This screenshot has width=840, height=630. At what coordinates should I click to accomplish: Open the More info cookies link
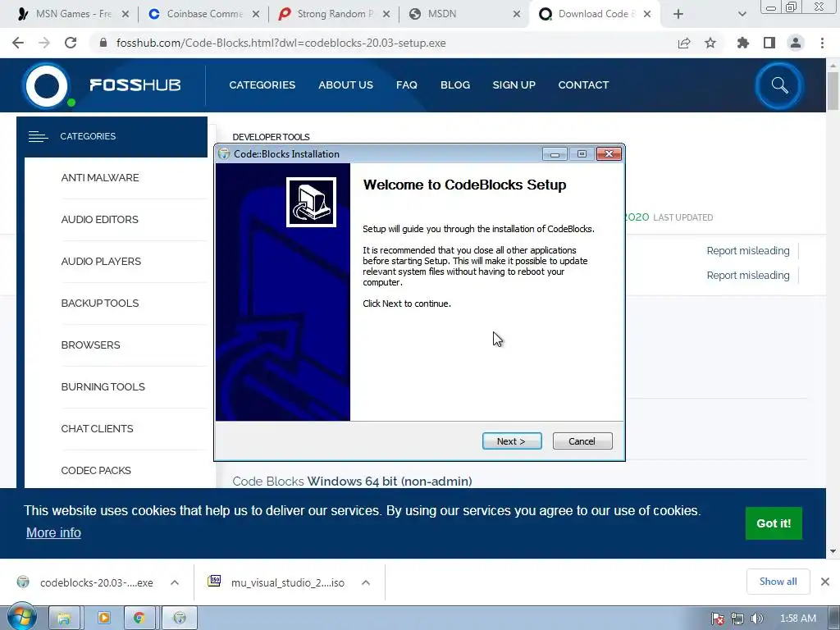53,532
